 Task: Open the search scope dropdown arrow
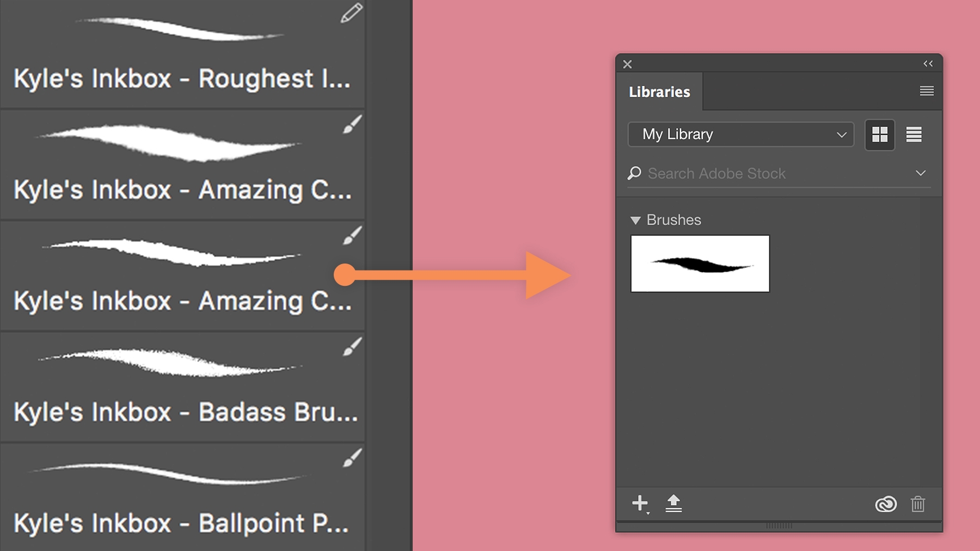921,173
